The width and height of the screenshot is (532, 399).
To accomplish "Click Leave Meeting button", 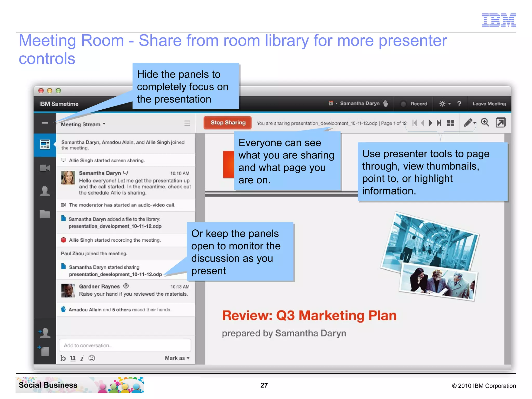I will click(489, 104).
